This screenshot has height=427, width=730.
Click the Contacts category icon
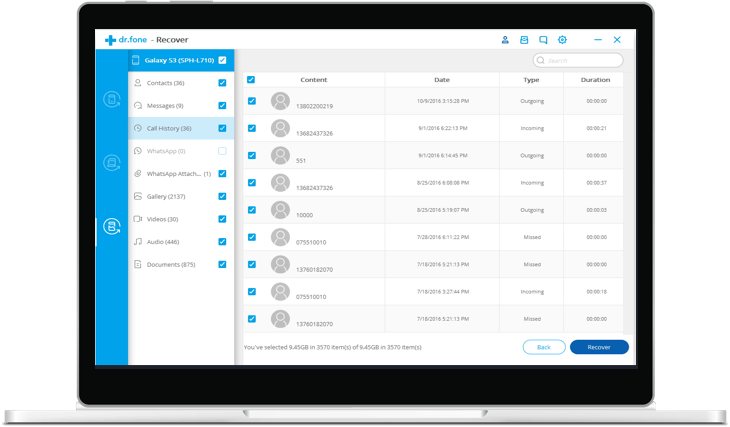click(x=138, y=83)
